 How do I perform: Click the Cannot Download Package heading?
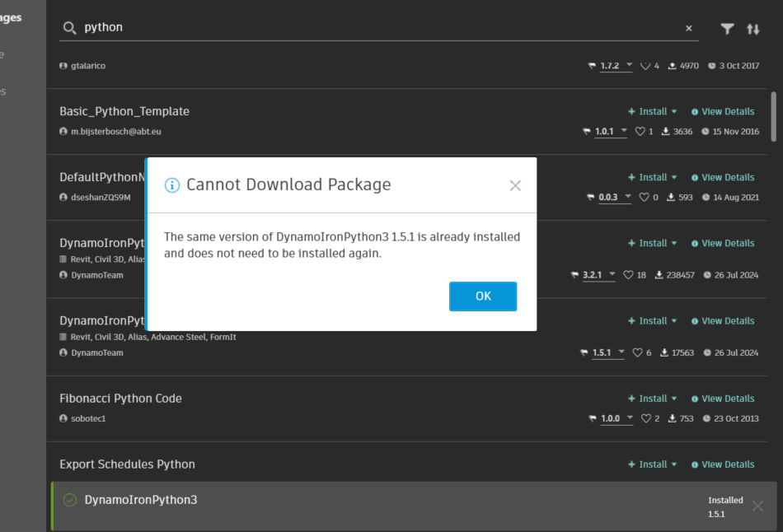click(x=288, y=184)
